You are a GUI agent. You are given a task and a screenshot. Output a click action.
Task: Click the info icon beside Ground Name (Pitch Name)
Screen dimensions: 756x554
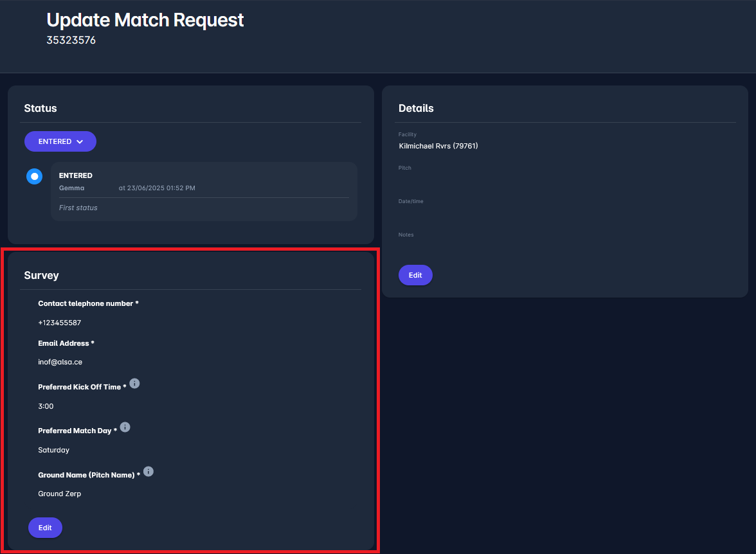pos(148,472)
